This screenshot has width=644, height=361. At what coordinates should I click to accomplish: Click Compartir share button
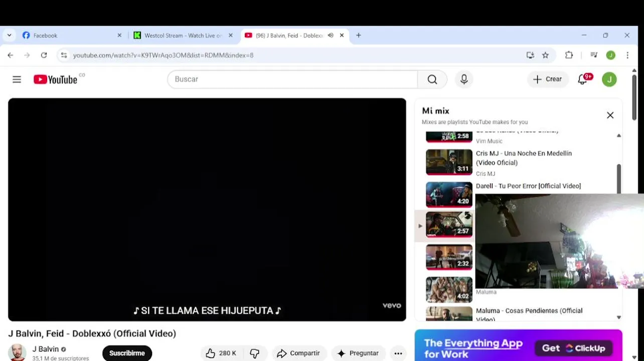[x=298, y=353]
